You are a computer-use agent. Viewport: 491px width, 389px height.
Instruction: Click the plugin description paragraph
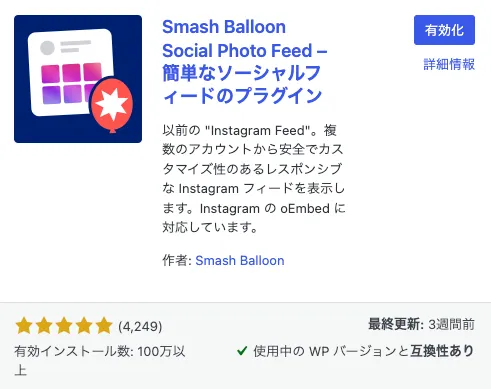pos(254,179)
